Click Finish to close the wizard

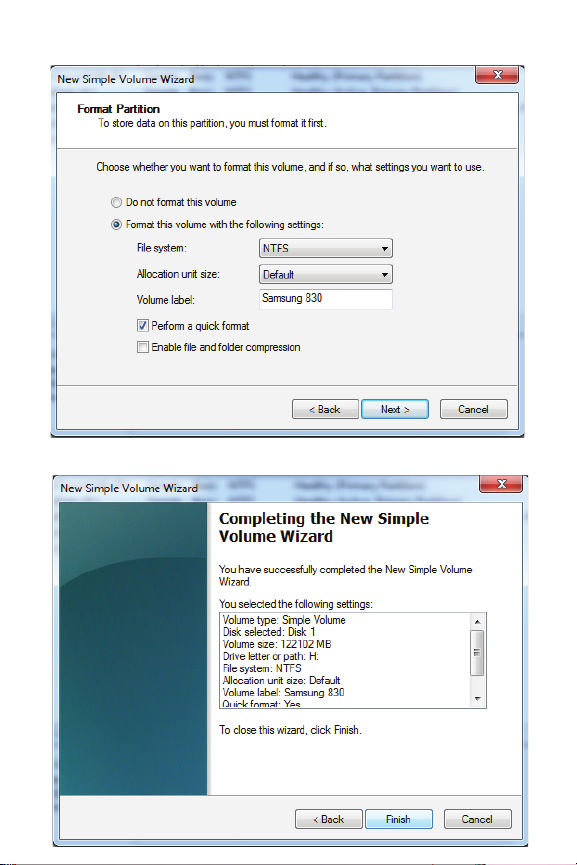(398, 819)
